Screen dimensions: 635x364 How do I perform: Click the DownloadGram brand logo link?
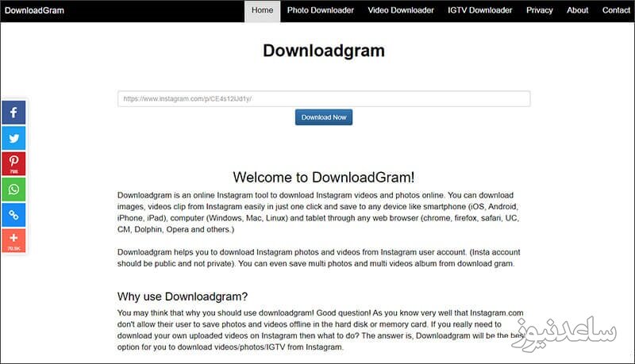34,10
